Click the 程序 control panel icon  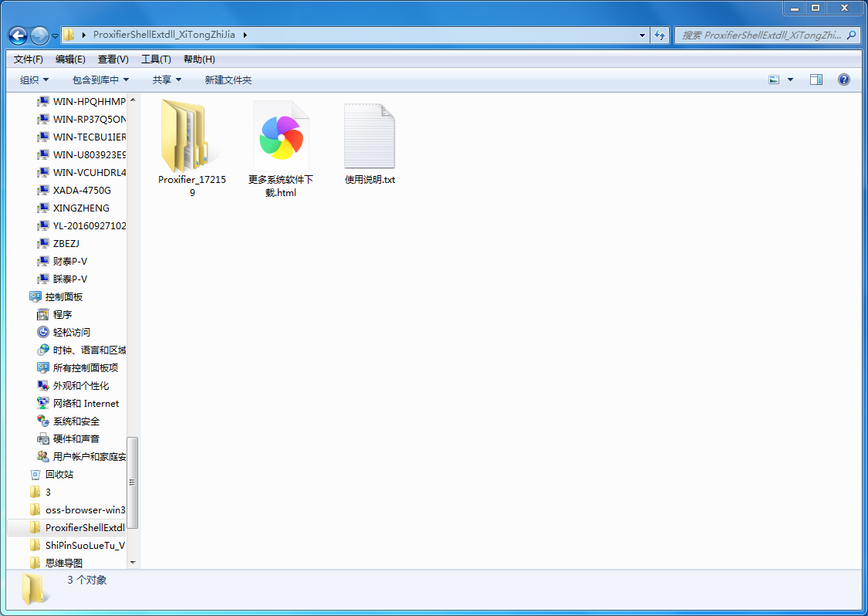(x=42, y=315)
